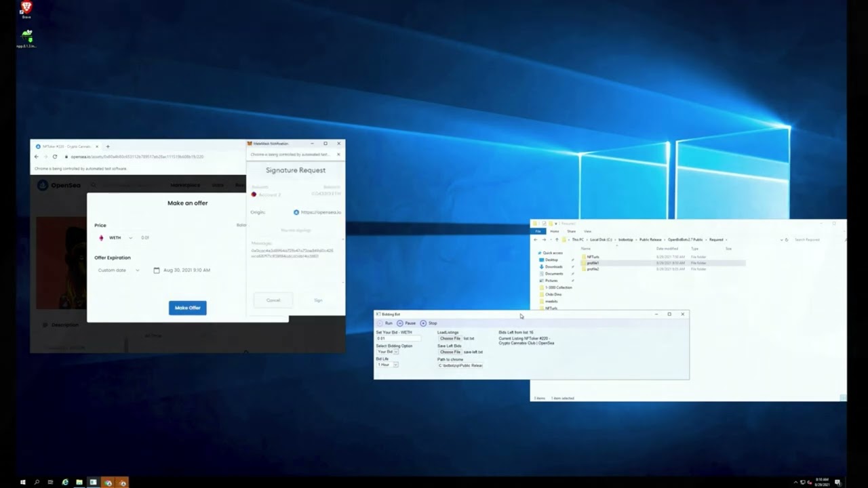Click Local Disk (C:) in breadcrumb
Viewport: 868px width, 488px height.
tap(601, 239)
